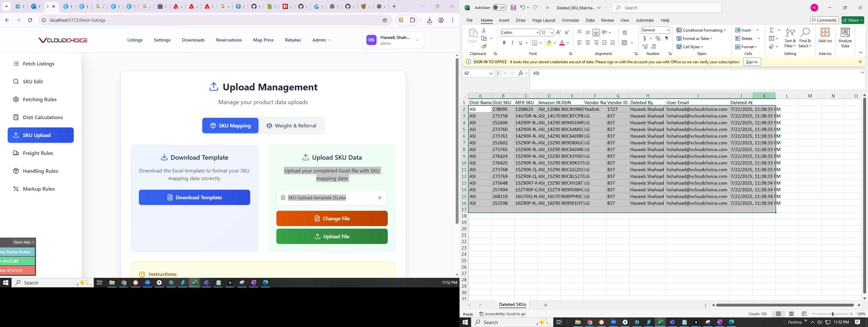868x327 pixels.
Task: Click the Center align icon in Excel
Action: (x=587, y=43)
